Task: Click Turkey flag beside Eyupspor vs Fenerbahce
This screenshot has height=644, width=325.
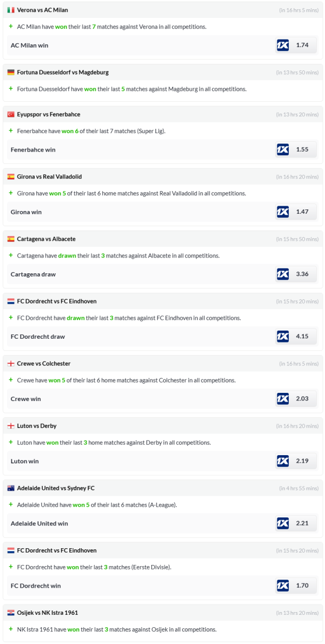Action: (11, 114)
